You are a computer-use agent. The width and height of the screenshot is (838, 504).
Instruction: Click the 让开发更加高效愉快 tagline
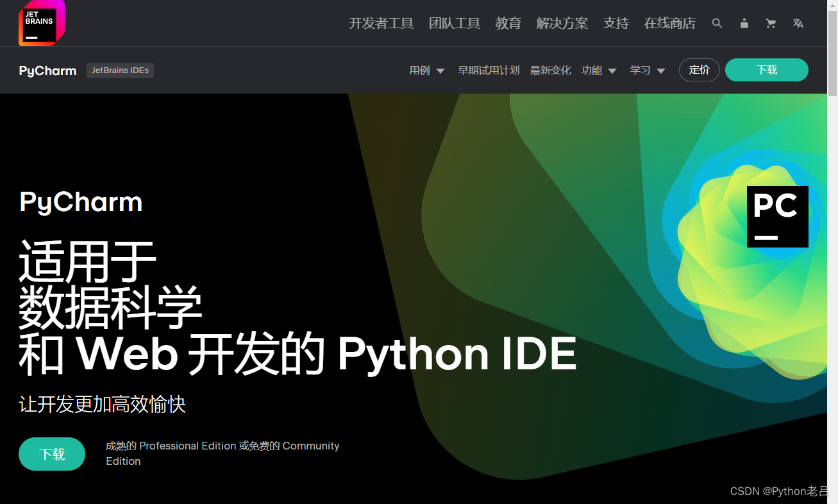[103, 405]
